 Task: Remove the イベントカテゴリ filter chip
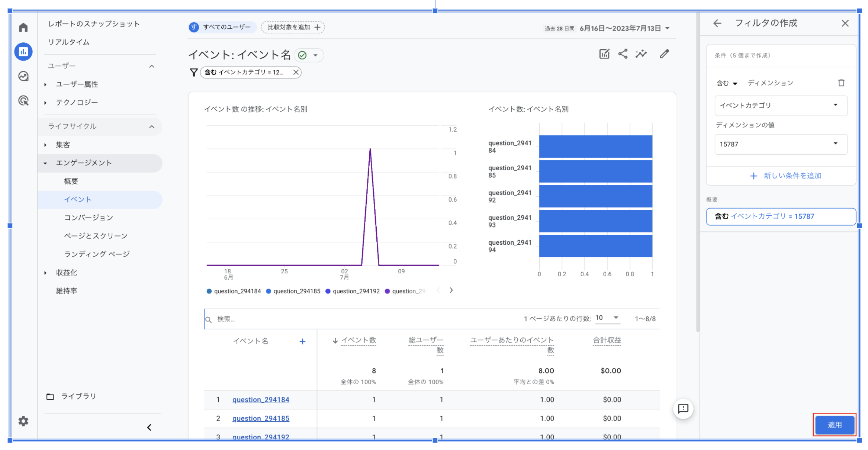296,72
